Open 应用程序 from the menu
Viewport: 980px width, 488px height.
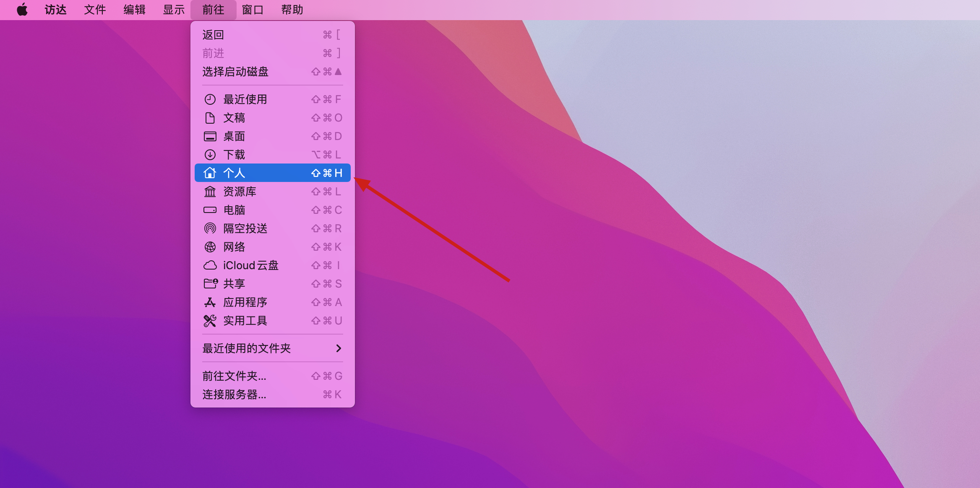[x=245, y=302]
